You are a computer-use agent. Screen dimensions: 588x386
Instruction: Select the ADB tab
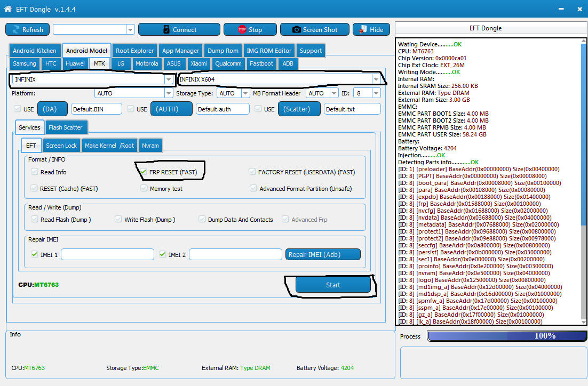(x=288, y=63)
